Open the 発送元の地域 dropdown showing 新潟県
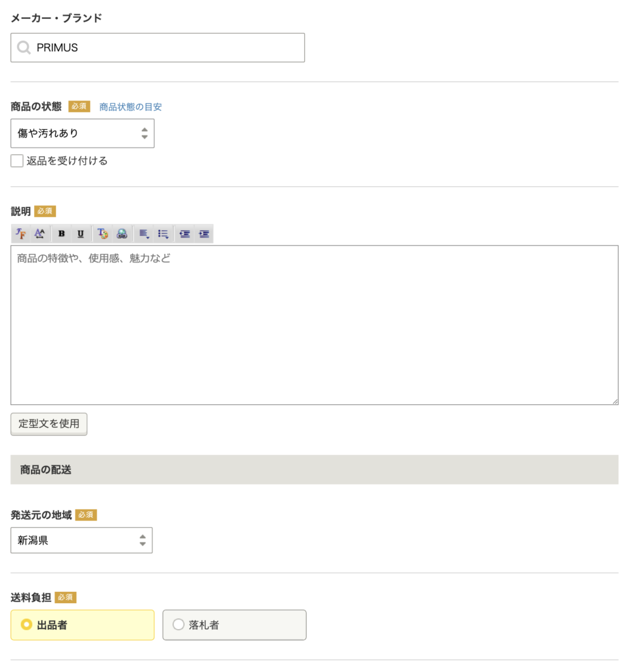The width and height of the screenshot is (639, 672). pos(81,541)
